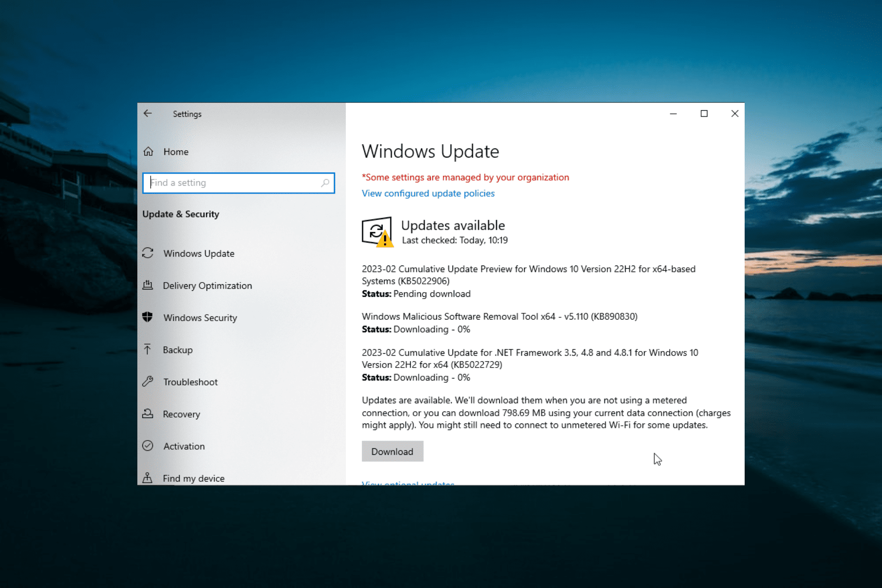
Task: Click the Settings window title text
Action: [x=187, y=114]
